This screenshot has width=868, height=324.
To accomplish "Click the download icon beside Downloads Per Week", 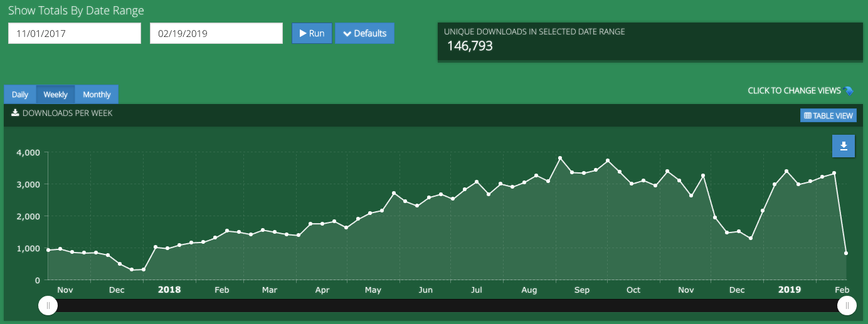I will pyautogui.click(x=16, y=113).
